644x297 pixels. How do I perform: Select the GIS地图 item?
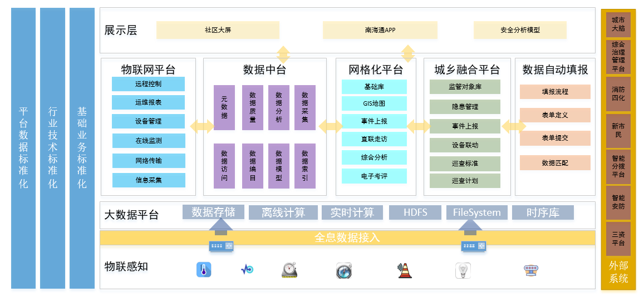[x=374, y=103]
